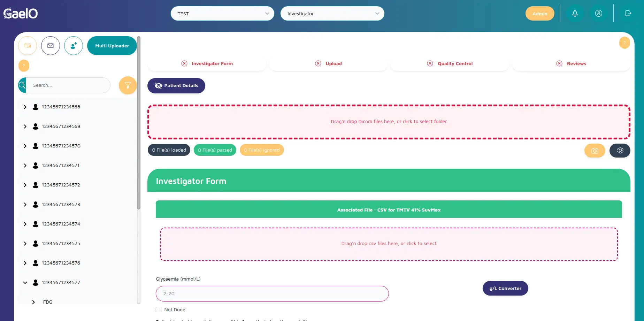Image resolution: width=644 pixels, height=321 pixels.
Task: Click the Associated File CSV banner
Action: [x=389, y=209]
